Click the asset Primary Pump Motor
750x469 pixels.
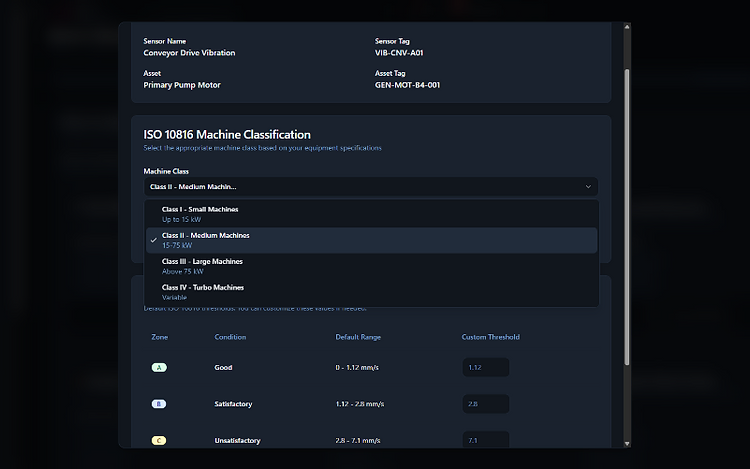click(x=182, y=85)
